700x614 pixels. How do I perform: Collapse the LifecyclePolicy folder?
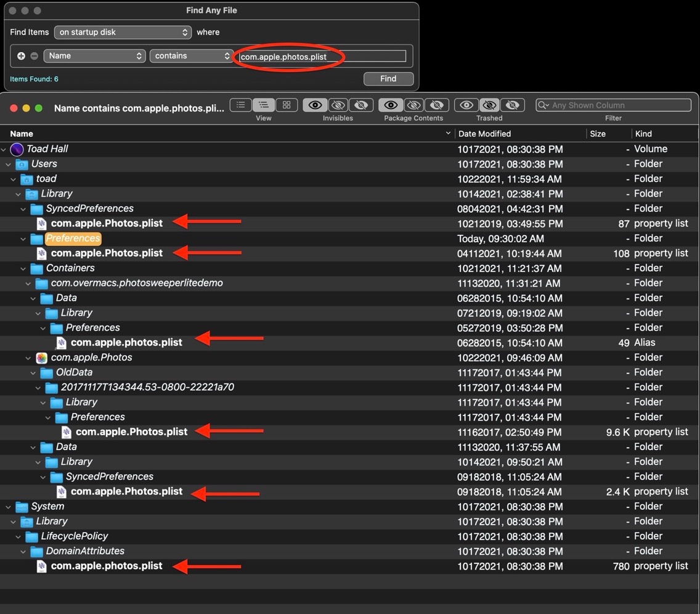(18, 537)
